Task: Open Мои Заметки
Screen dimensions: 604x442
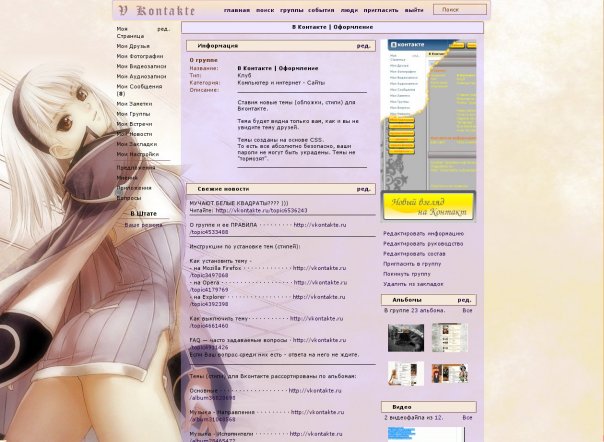Action: tap(134, 104)
